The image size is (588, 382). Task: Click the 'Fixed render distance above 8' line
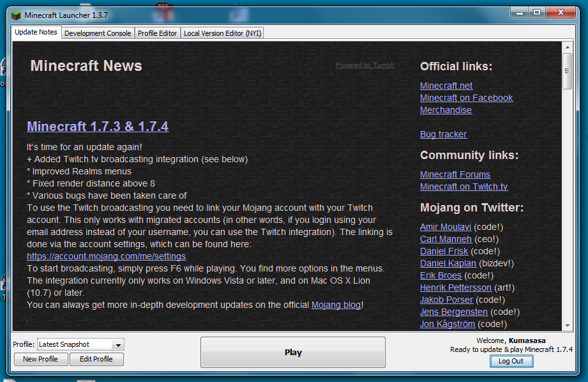pyautogui.click(x=91, y=183)
